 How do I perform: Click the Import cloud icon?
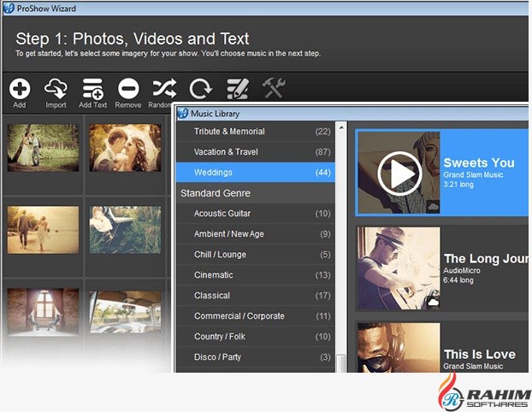pos(56,88)
